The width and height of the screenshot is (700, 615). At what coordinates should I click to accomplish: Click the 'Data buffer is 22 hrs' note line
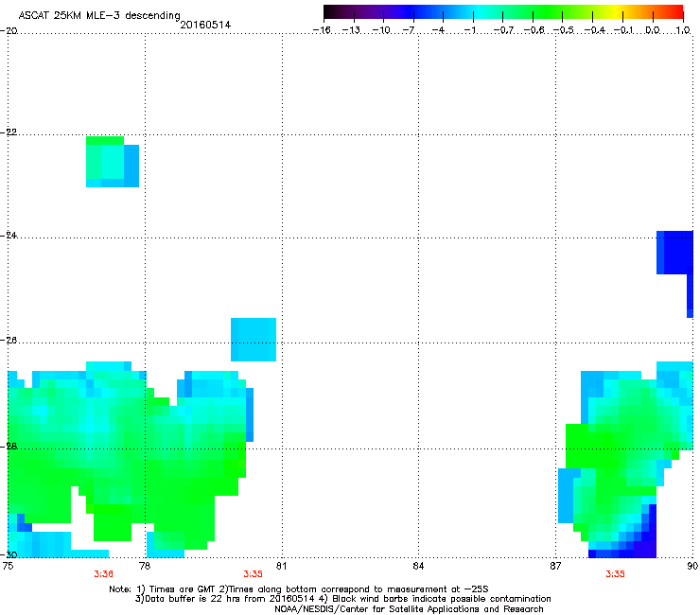click(342, 599)
